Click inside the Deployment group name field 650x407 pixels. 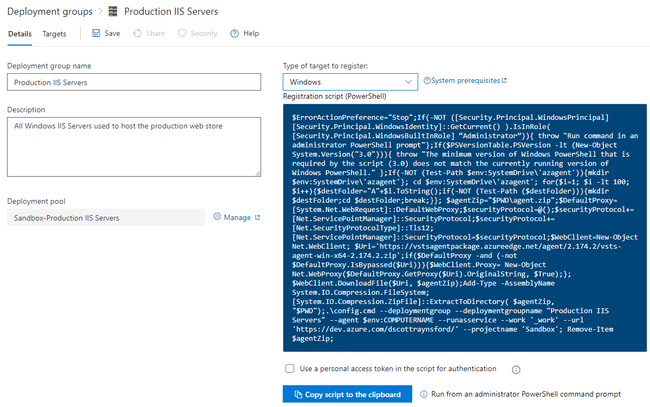pyautogui.click(x=134, y=82)
